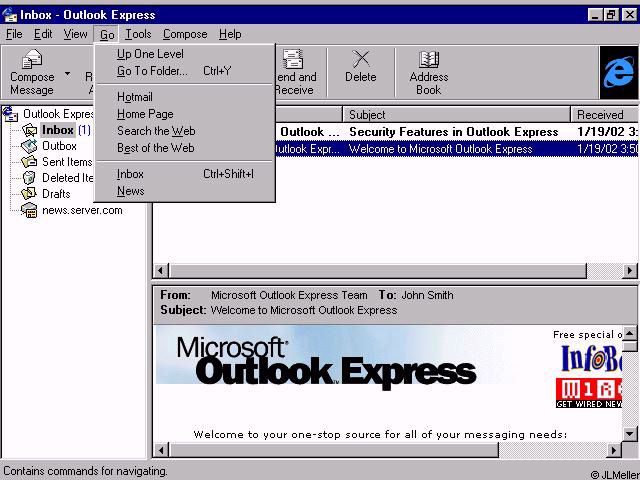This screenshot has height=480, width=640.
Task: Click the Outlook Express title bar icon
Action: click(10, 15)
